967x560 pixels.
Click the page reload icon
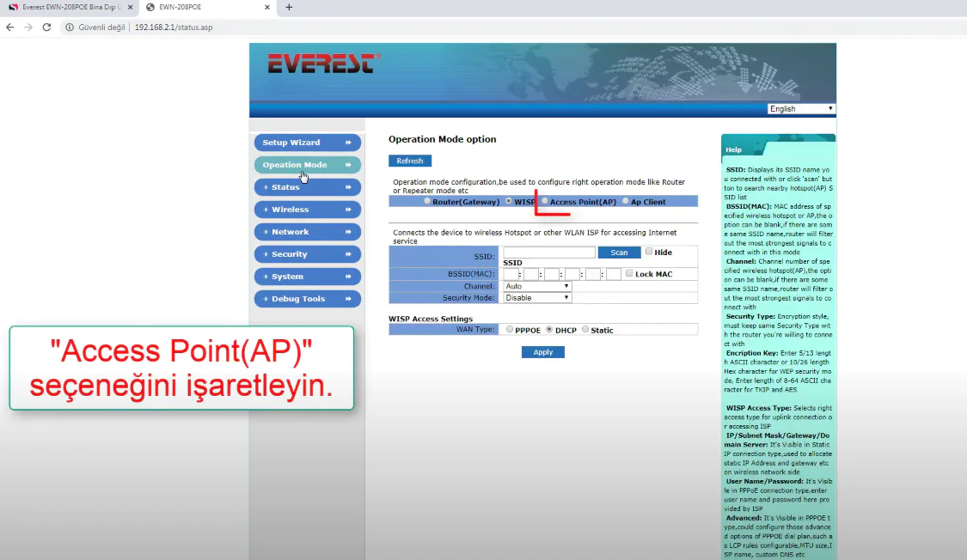click(x=46, y=27)
